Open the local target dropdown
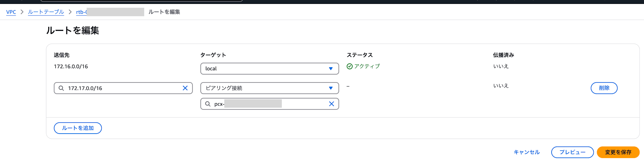The width and height of the screenshot is (644, 160). [270, 69]
